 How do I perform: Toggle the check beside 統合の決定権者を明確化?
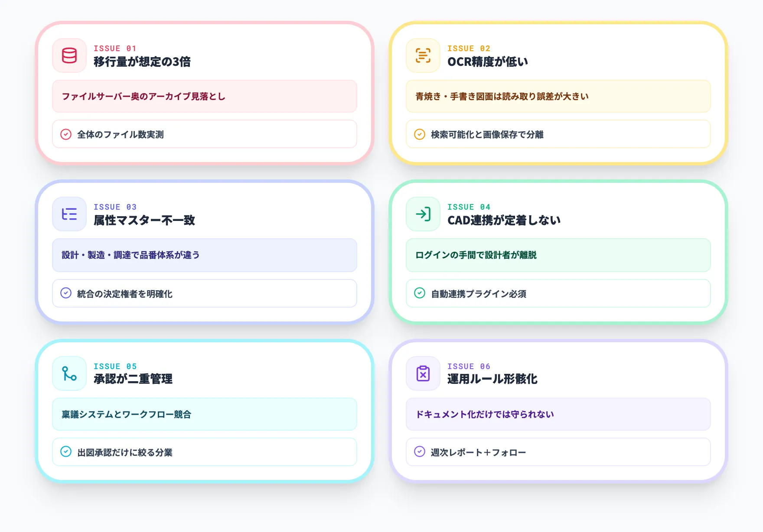[66, 294]
